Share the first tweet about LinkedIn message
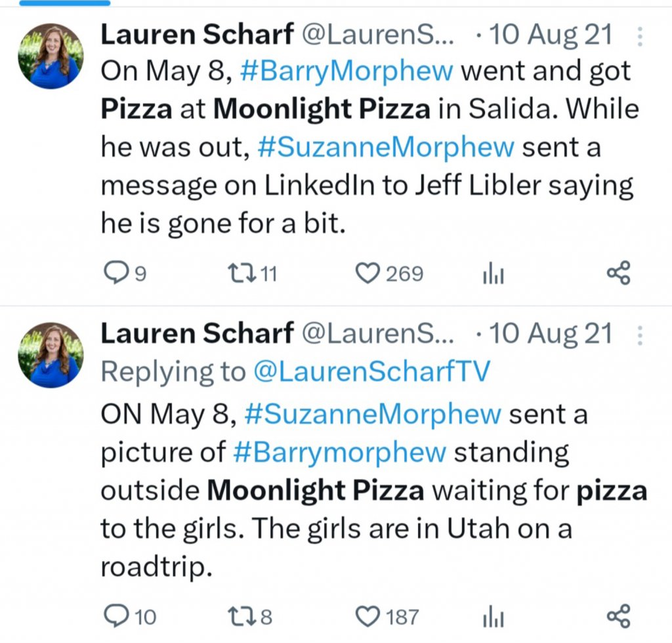Viewport: 672px width, 643px height. 618,272
